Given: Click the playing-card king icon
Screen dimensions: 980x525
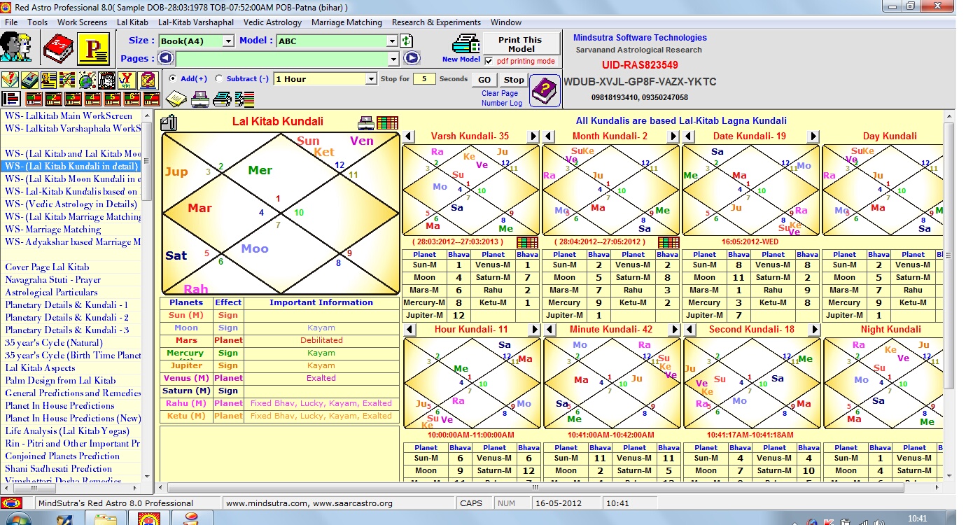Looking at the screenshot, I should pyautogui.click(x=106, y=80).
